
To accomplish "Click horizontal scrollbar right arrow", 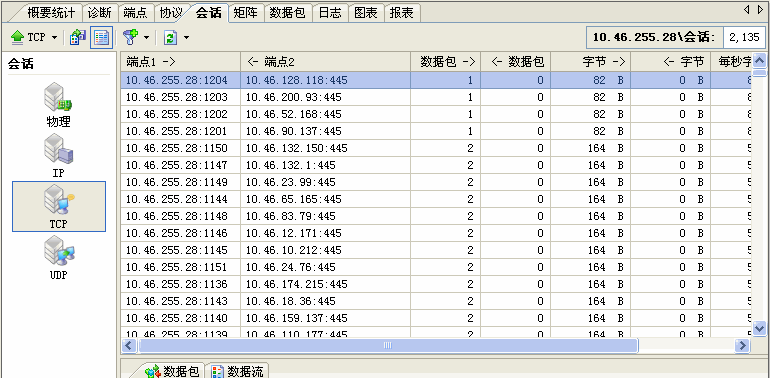I will point(742,346).
